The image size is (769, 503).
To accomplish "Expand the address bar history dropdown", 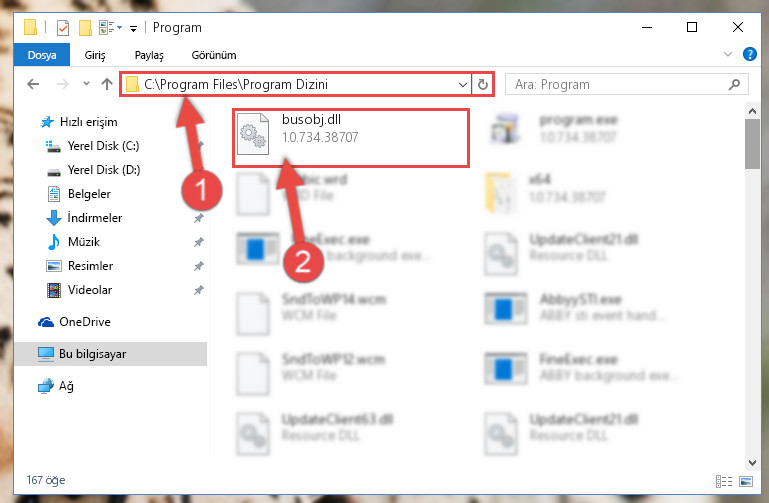I will click(462, 84).
